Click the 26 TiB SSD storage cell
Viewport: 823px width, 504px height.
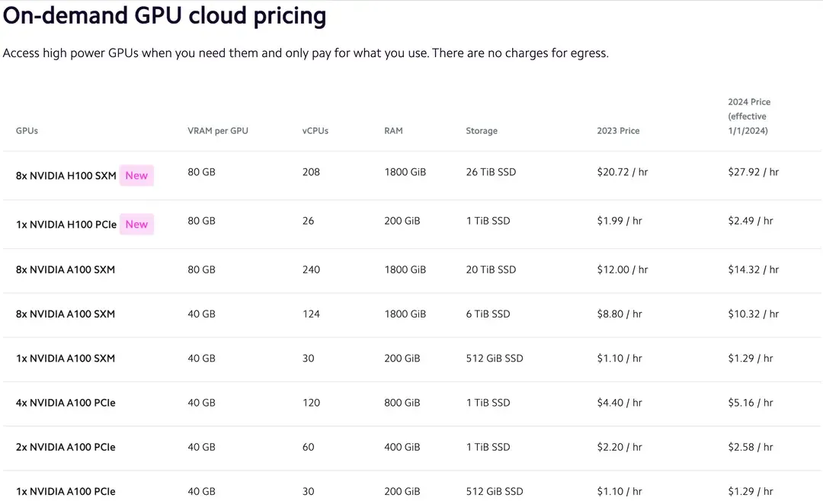coord(491,172)
